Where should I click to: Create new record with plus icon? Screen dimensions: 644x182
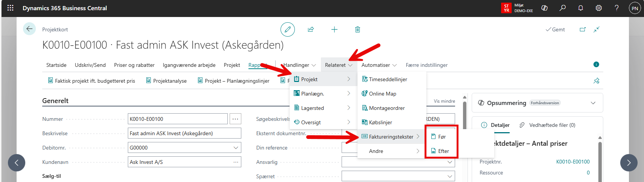[334, 29]
